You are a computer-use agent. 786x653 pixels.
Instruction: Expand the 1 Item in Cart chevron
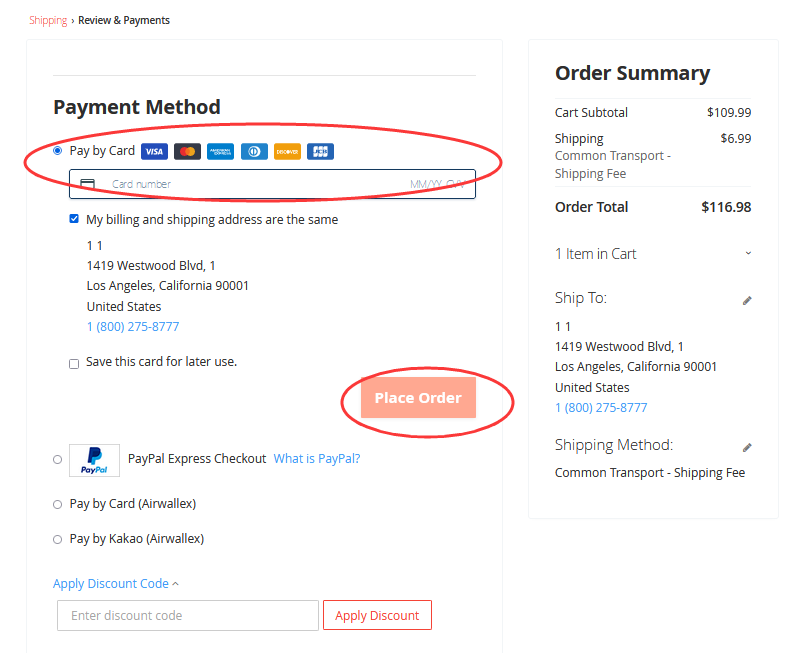click(748, 253)
